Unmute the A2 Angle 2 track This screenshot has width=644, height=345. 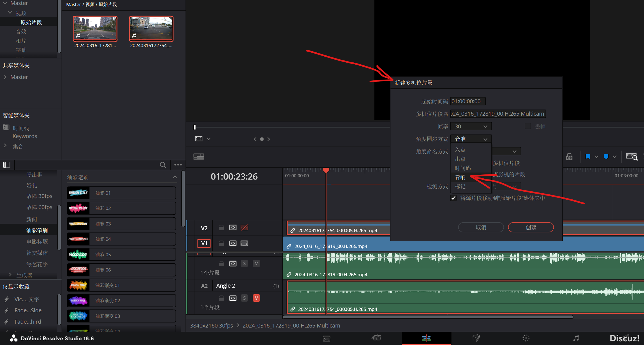(256, 298)
